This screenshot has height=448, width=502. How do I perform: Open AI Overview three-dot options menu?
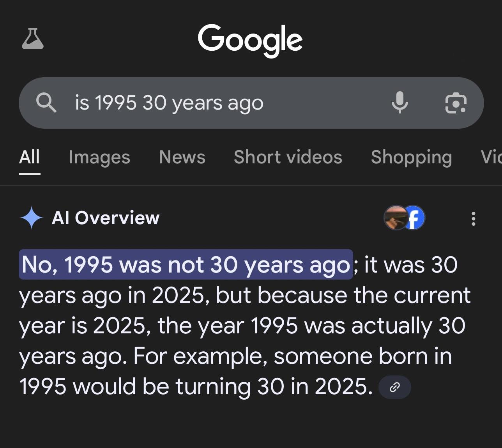[474, 219]
